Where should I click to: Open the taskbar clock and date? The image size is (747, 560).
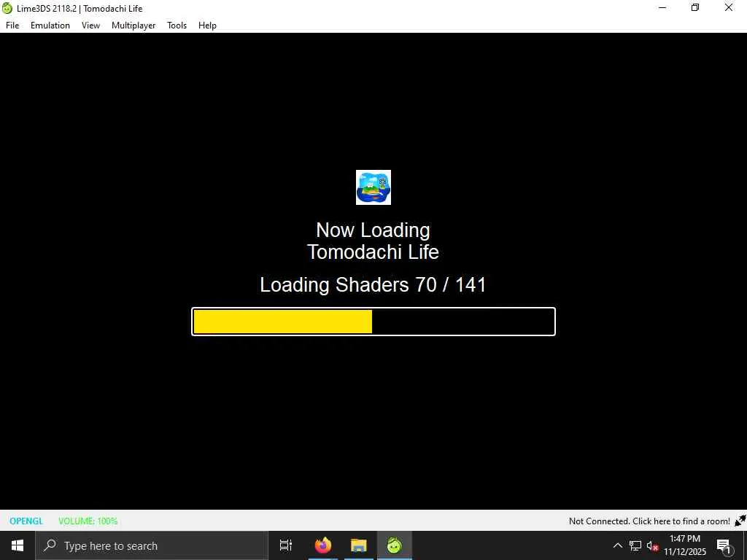[x=685, y=545]
